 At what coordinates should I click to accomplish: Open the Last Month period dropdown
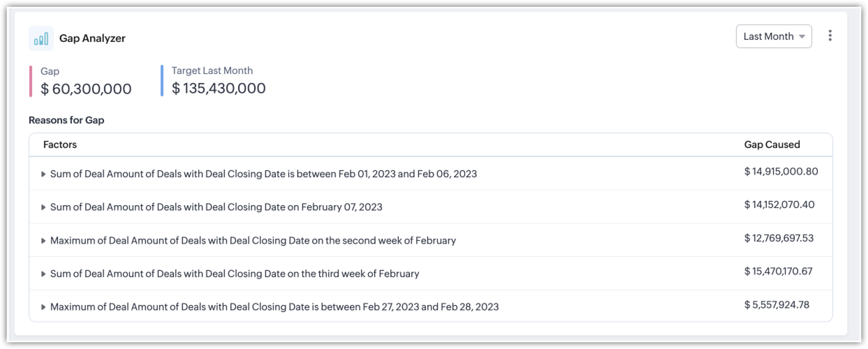pyautogui.click(x=773, y=36)
